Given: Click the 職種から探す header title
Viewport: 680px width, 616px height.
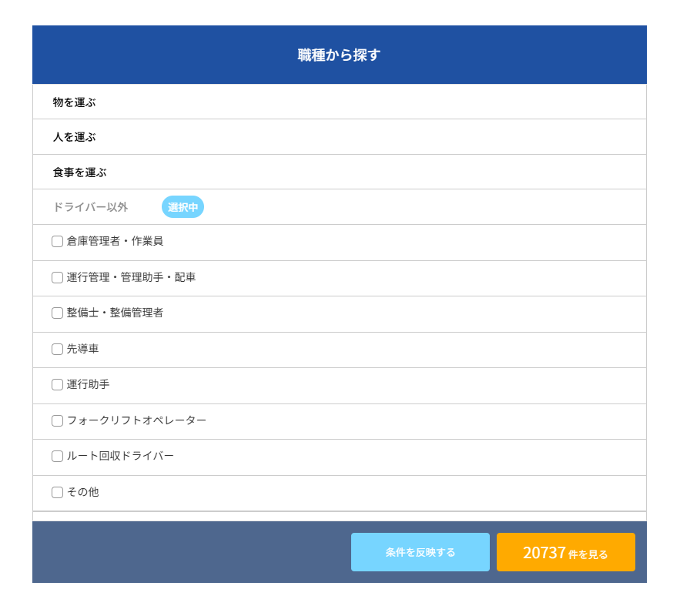Looking at the screenshot, I should [x=339, y=55].
